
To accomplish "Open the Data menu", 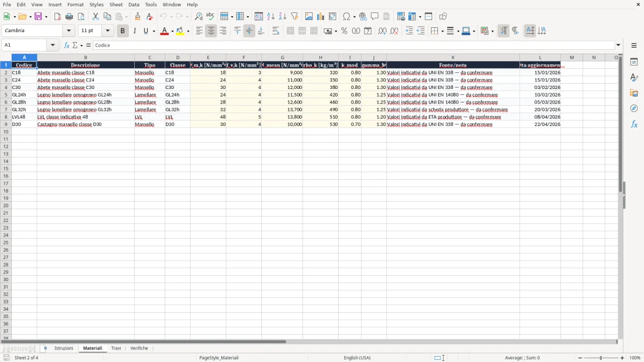I will click(x=134, y=4).
